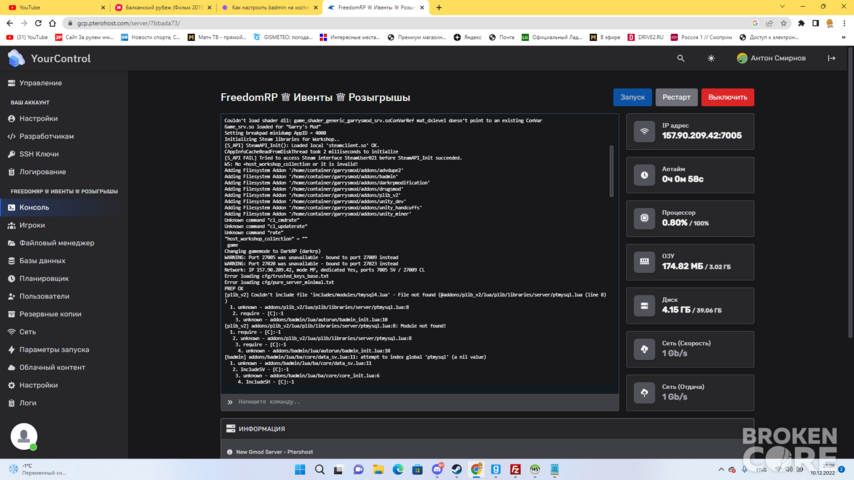Open Файловый менеджер in the sidebar
Screen dimensions: 854x480
(57, 243)
